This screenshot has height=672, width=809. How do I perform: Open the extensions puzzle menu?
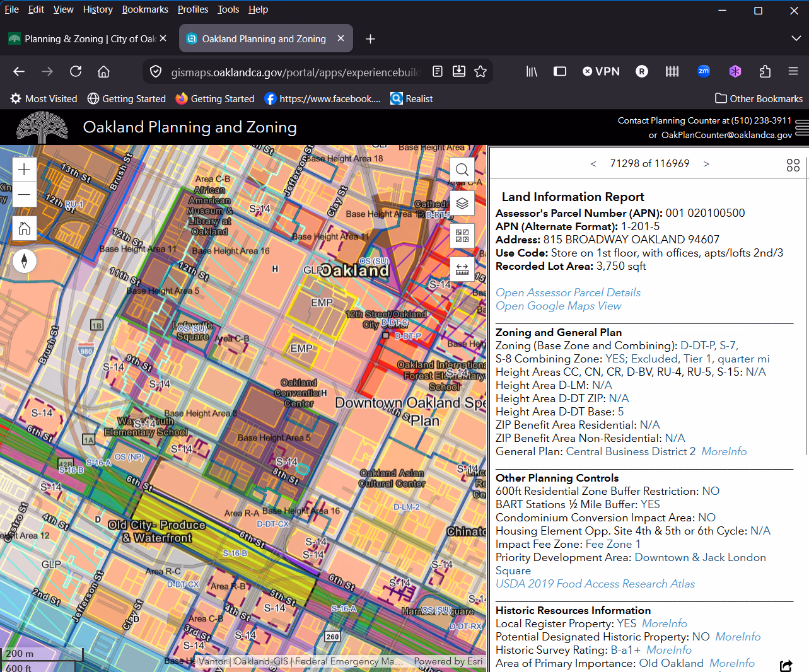pyautogui.click(x=765, y=72)
